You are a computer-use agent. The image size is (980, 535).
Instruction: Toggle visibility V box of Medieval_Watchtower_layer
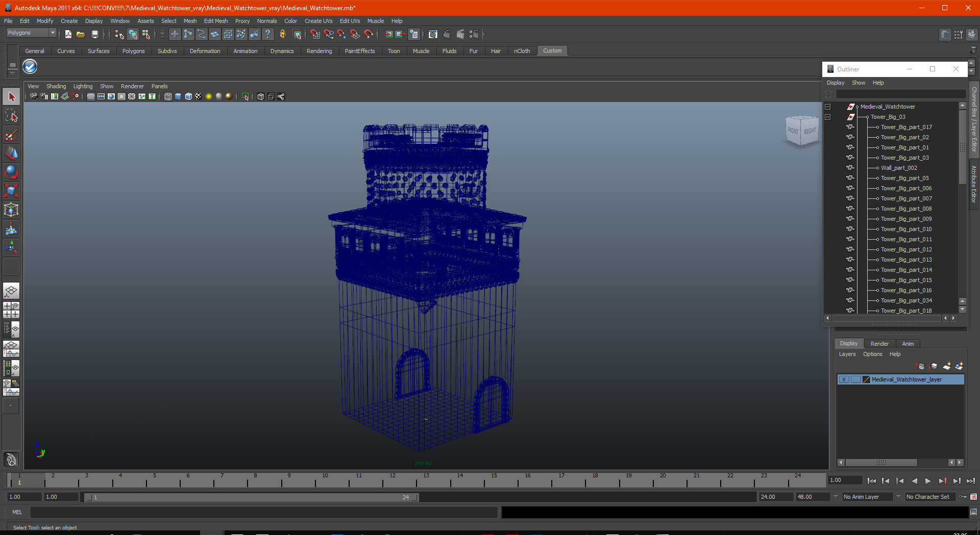pyautogui.click(x=844, y=379)
